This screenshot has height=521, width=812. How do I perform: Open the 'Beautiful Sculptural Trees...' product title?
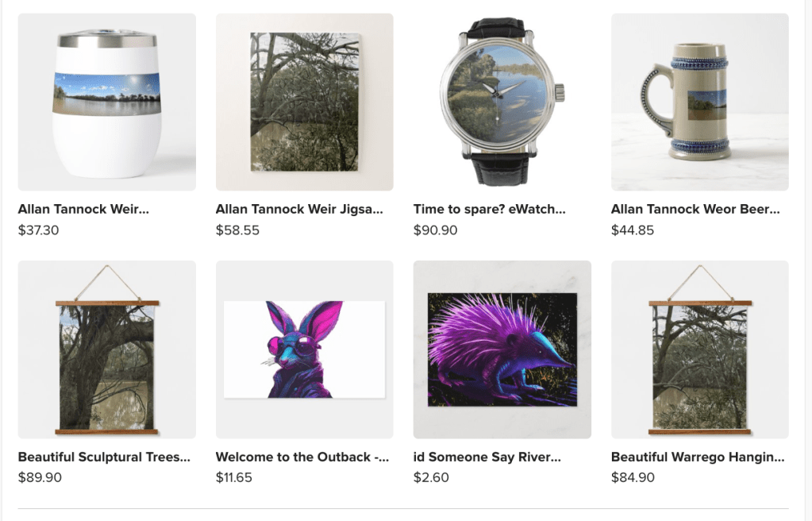pyautogui.click(x=104, y=457)
